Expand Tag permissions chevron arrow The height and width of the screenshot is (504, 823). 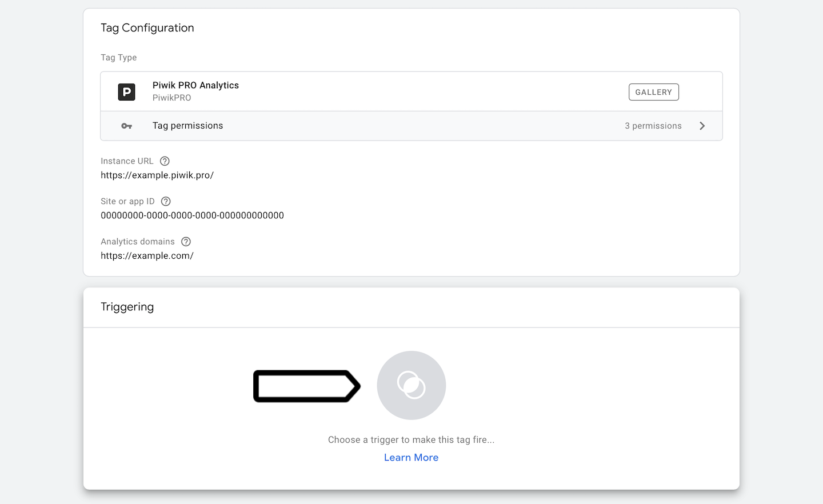pyautogui.click(x=702, y=126)
